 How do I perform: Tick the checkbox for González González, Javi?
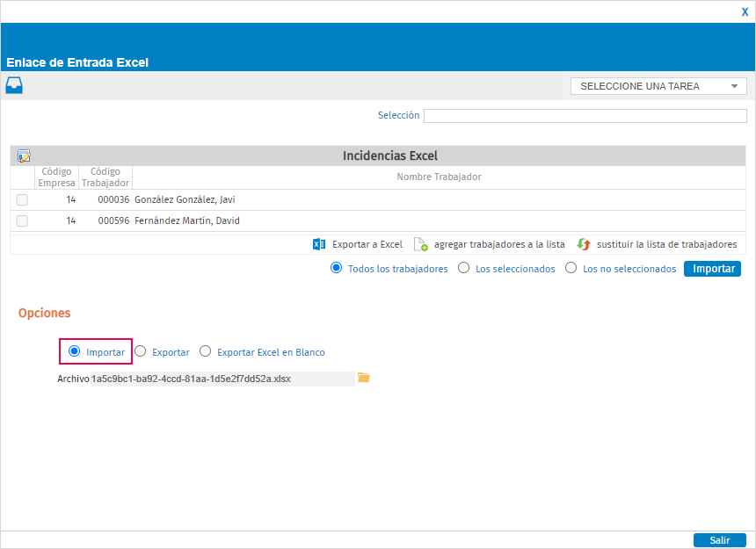(22, 199)
